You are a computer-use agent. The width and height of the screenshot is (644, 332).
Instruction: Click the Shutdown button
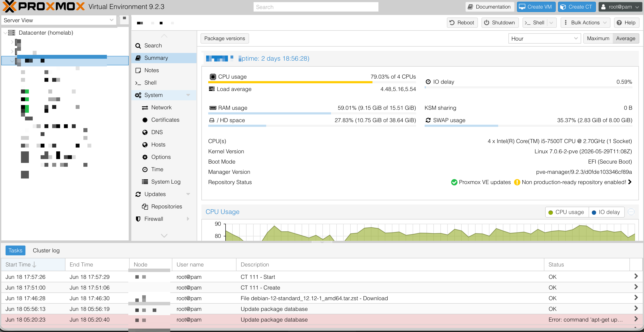click(500, 23)
